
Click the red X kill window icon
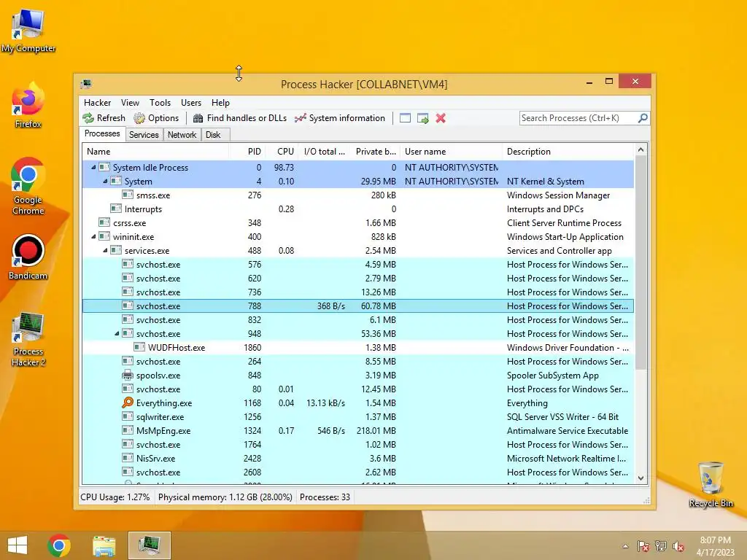coord(441,118)
